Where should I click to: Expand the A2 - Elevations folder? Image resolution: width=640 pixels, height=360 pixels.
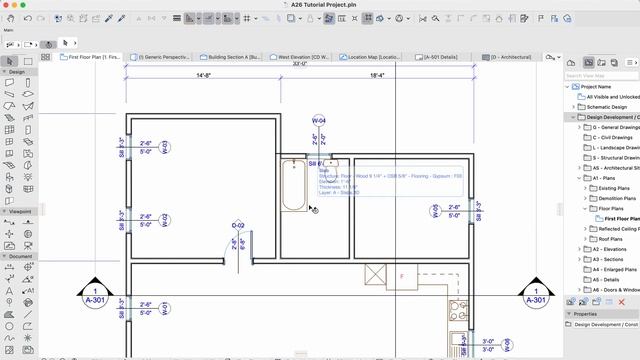579,249
